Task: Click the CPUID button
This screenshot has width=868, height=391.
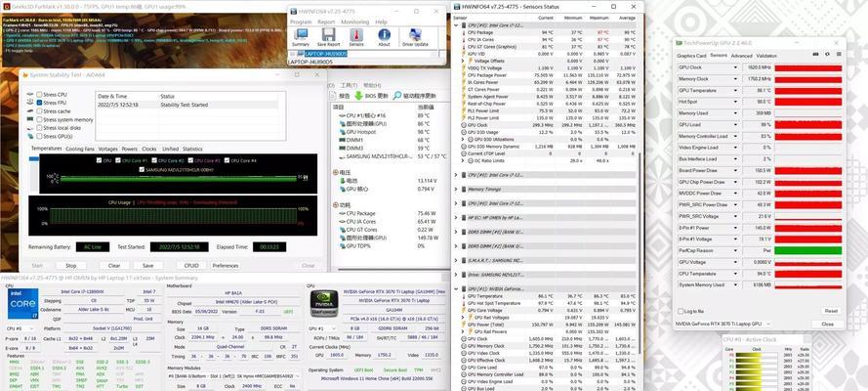Action: (191, 265)
